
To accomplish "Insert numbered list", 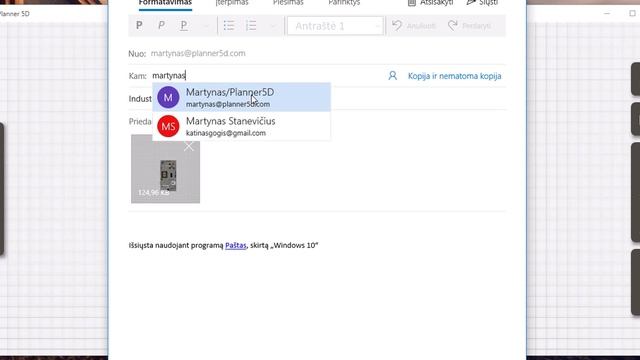I will click(x=251, y=26).
